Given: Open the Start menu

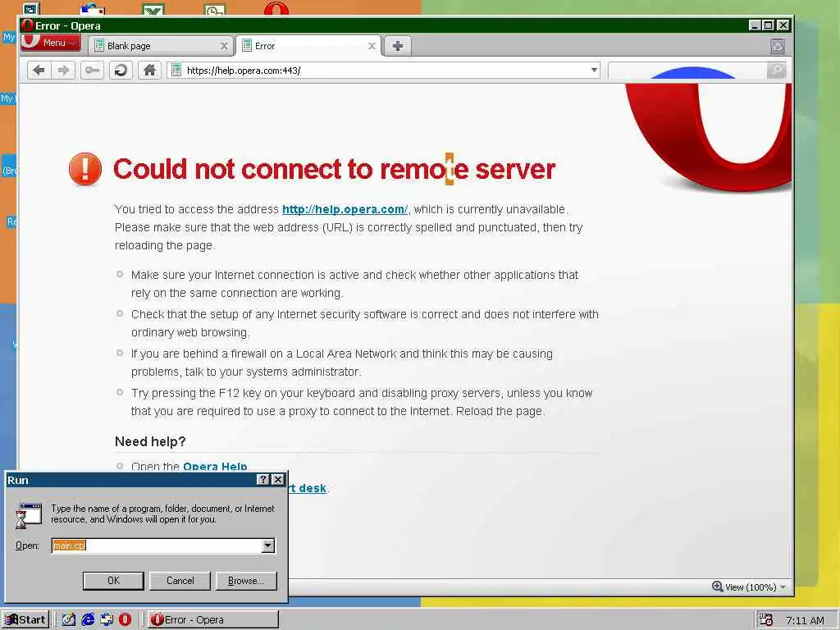Looking at the screenshot, I should 25,620.
